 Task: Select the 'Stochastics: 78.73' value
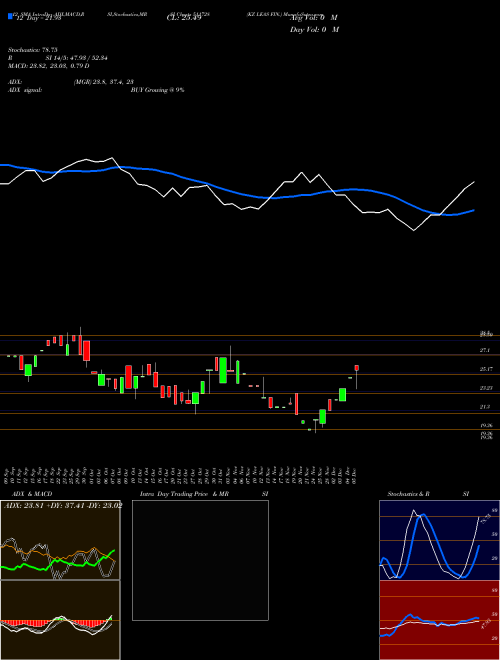32,50
